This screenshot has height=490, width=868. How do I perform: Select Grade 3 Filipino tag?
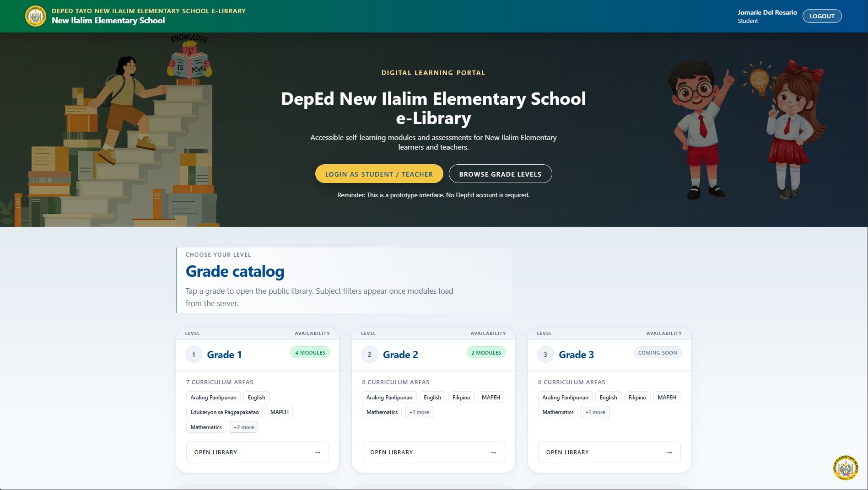pos(637,398)
